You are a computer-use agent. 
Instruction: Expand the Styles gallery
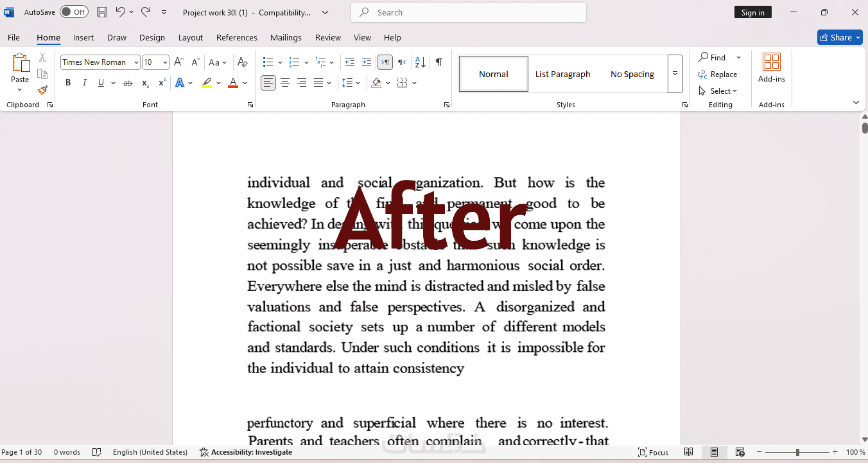pos(675,74)
